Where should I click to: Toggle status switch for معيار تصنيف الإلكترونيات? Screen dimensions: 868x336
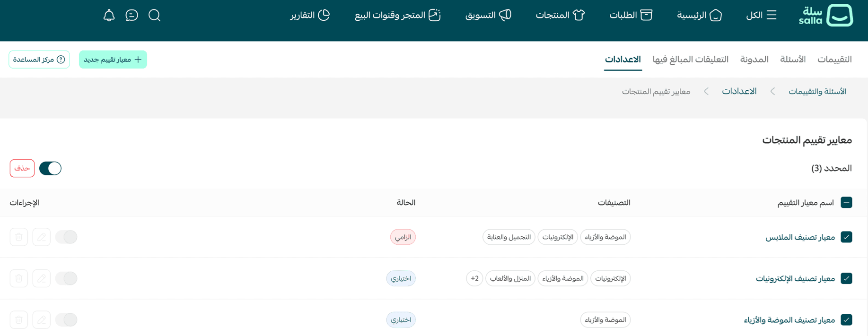(x=66, y=278)
